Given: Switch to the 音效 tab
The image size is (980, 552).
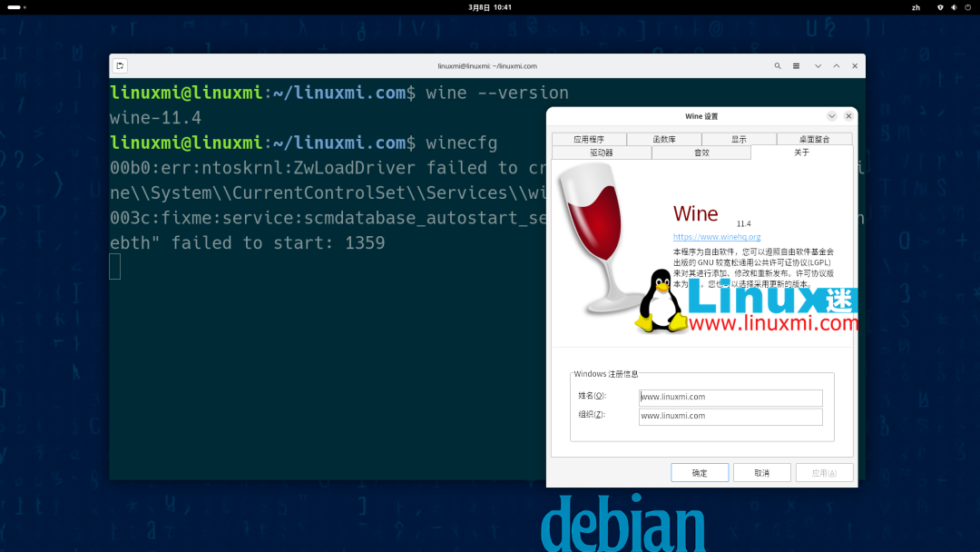Looking at the screenshot, I should pyautogui.click(x=701, y=152).
